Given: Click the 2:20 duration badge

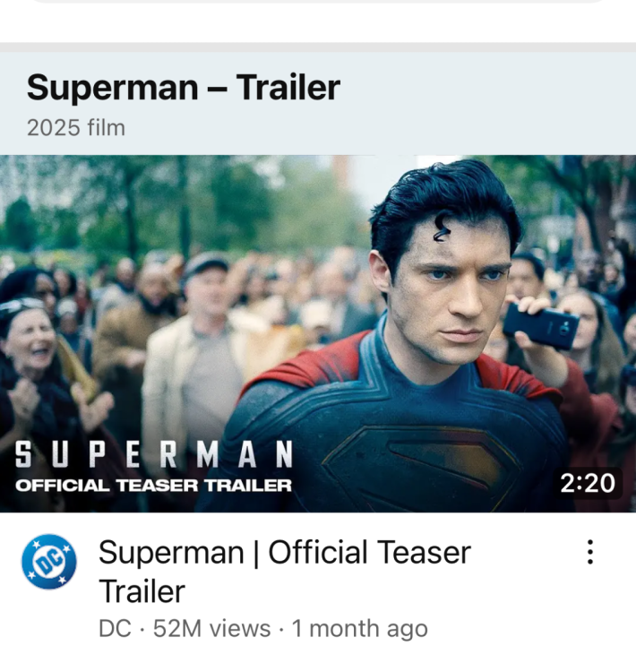Looking at the screenshot, I should coord(588,483).
